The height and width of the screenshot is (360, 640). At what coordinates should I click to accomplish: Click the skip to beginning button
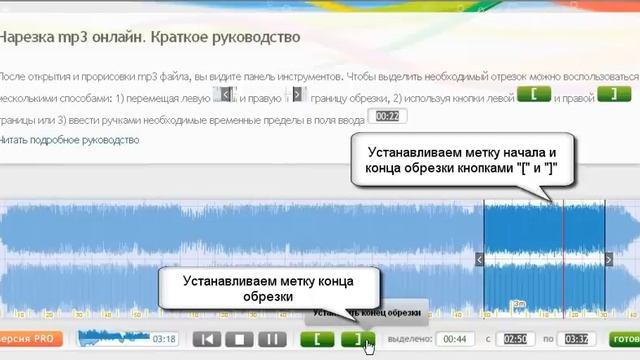point(207,339)
